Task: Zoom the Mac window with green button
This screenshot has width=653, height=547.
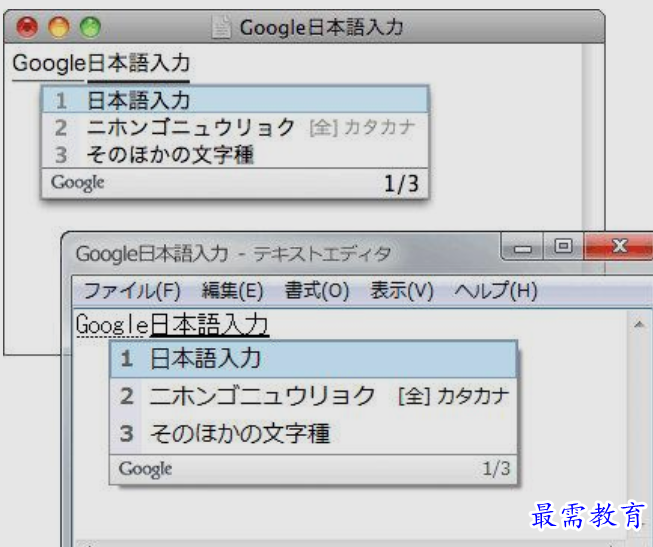Action: tap(90, 27)
